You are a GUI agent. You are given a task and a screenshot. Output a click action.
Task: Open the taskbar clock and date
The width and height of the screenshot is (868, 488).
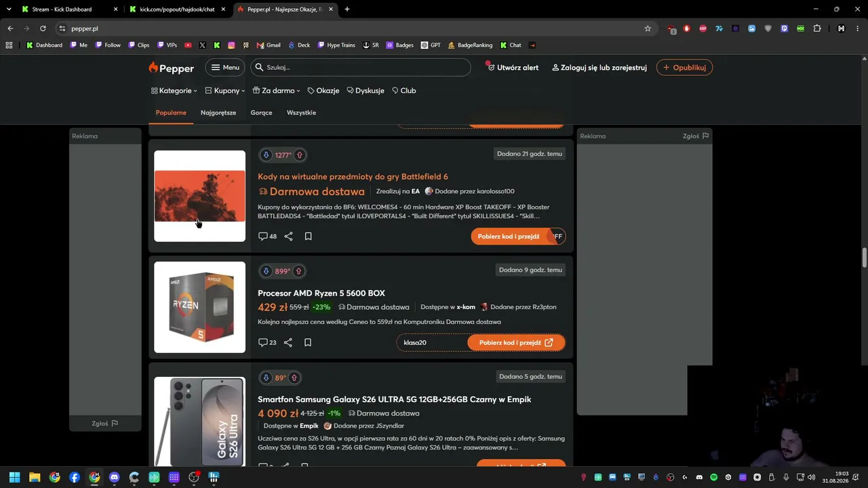tap(835, 477)
